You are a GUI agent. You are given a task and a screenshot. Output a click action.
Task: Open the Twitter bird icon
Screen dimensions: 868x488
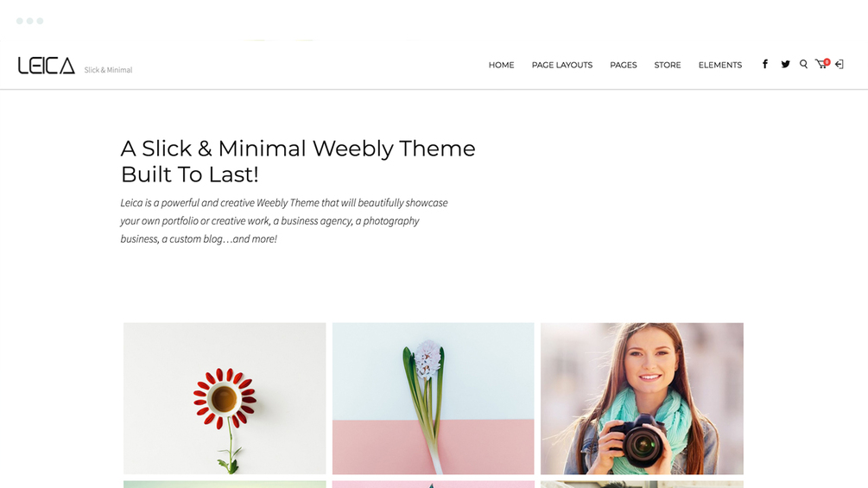pos(785,64)
